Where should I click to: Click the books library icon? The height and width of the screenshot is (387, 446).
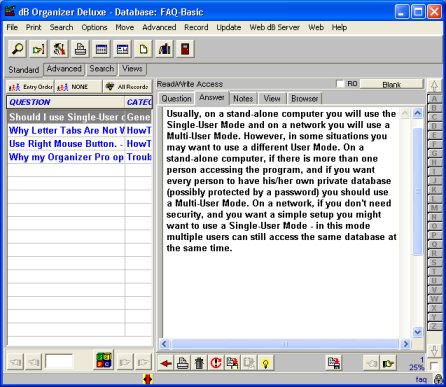(x=164, y=49)
